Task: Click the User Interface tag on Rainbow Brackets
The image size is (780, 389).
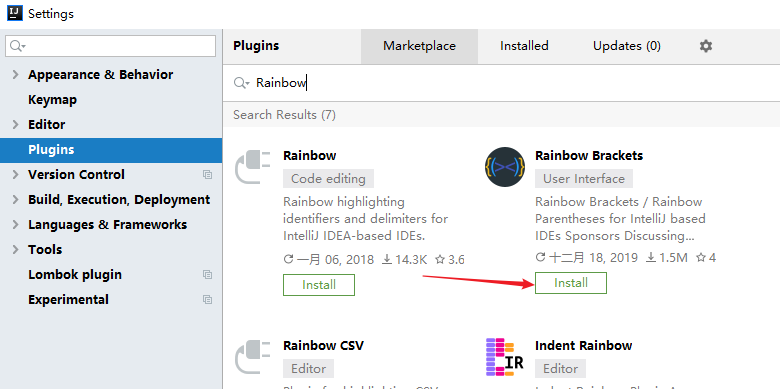Action: tap(584, 179)
